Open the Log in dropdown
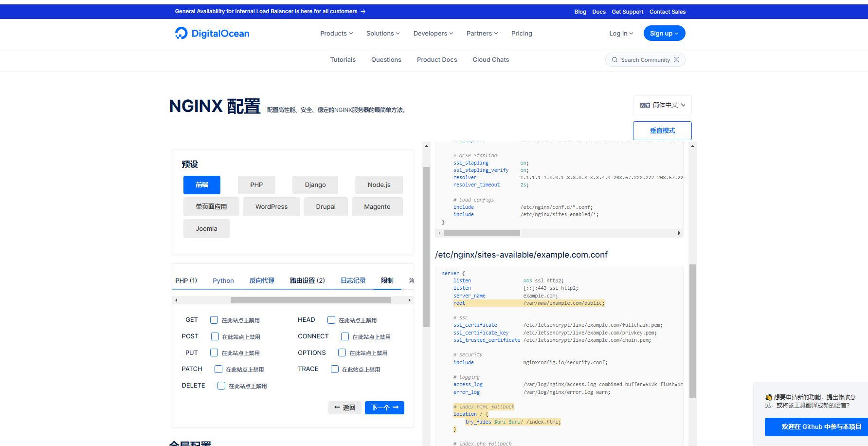 point(621,33)
